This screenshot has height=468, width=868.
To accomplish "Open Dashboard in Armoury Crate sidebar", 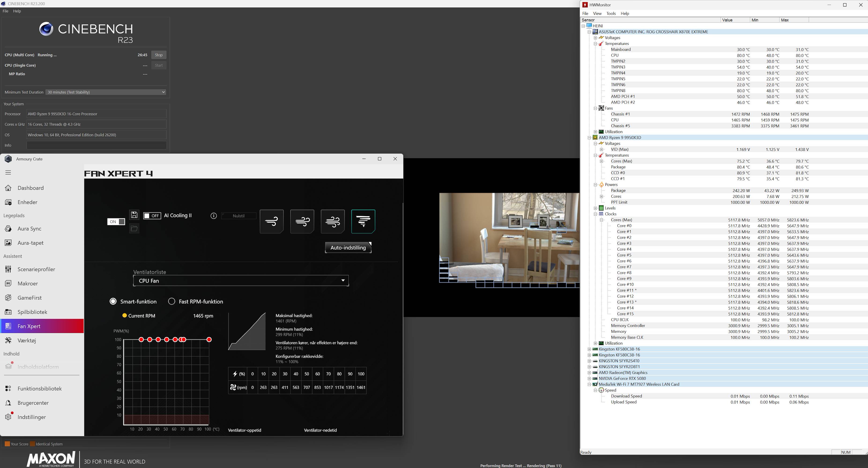I will (x=30, y=188).
